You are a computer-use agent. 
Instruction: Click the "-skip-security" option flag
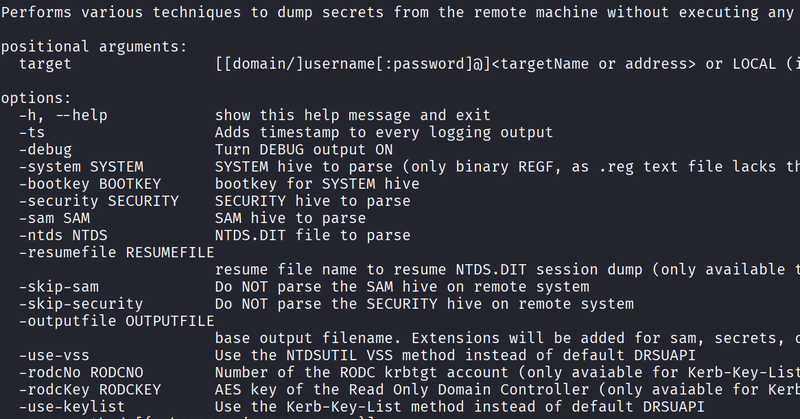click(x=81, y=303)
